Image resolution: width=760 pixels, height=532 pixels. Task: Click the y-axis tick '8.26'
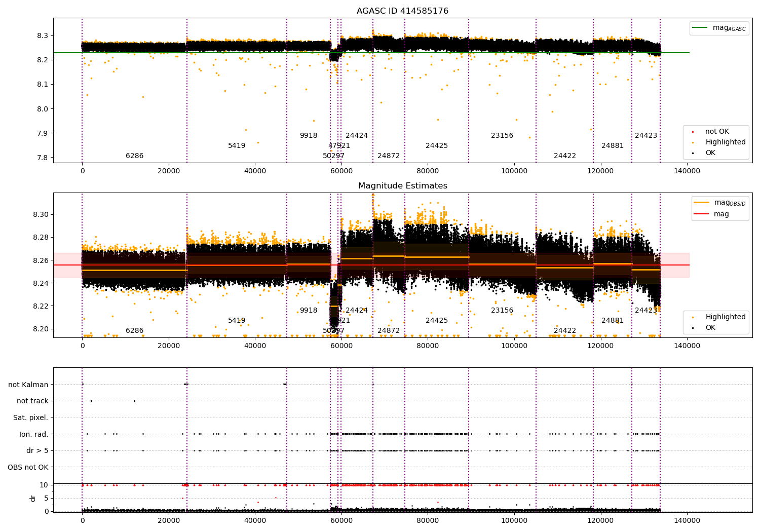click(41, 260)
